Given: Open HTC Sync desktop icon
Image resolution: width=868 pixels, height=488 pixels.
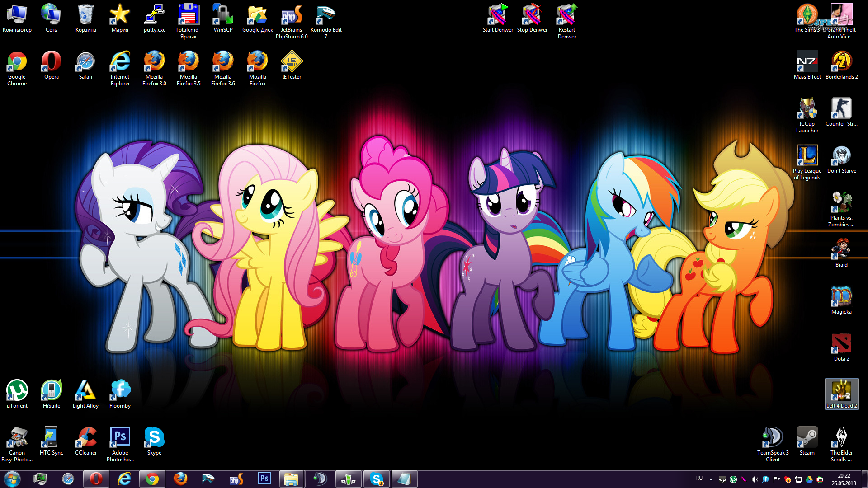Looking at the screenshot, I should (51, 441).
